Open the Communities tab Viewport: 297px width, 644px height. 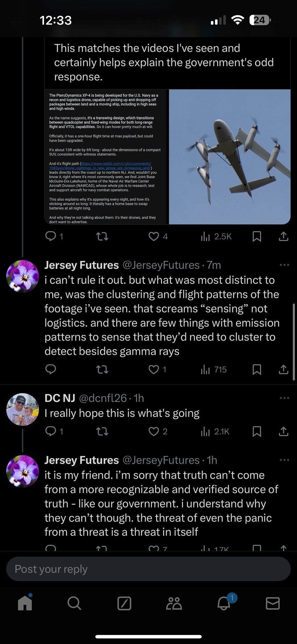tap(174, 603)
